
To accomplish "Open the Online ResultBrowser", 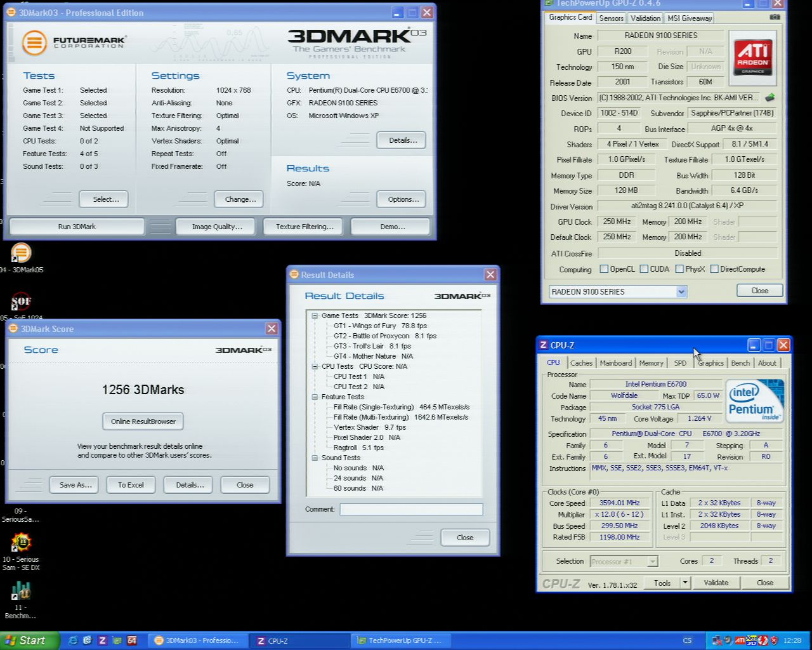I will point(143,421).
